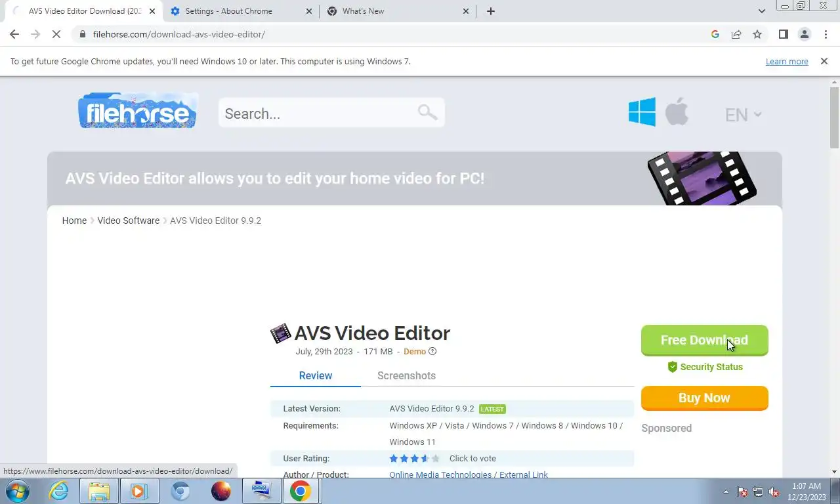
Task: Click the orange Buy Now button
Action: [704, 398]
